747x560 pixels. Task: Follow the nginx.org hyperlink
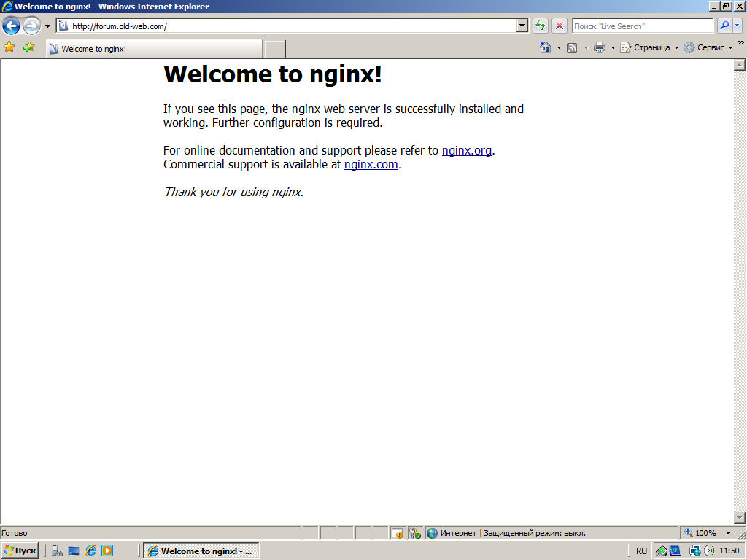pyautogui.click(x=466, y=150)
